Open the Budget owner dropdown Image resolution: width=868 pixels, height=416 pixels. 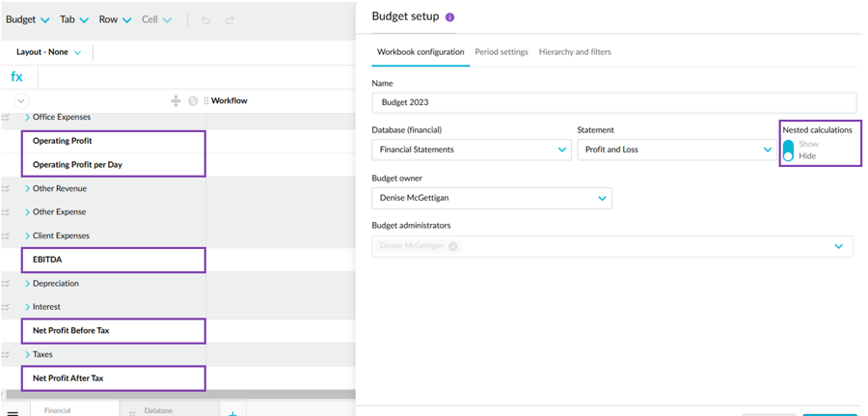[491, 198]
